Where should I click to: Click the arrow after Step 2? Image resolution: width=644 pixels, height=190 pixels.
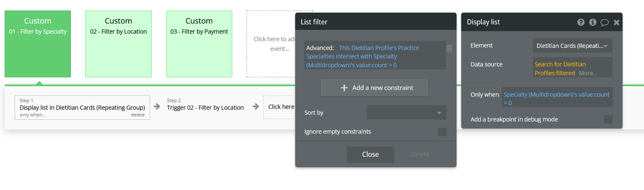(x=256, y=107)
